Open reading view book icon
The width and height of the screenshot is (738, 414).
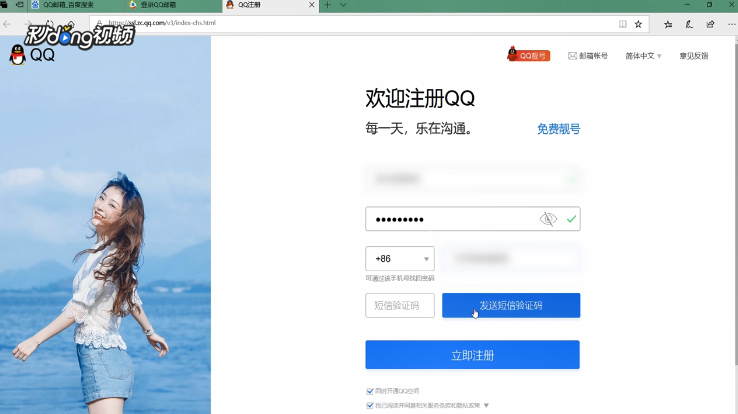coord(623,24)
